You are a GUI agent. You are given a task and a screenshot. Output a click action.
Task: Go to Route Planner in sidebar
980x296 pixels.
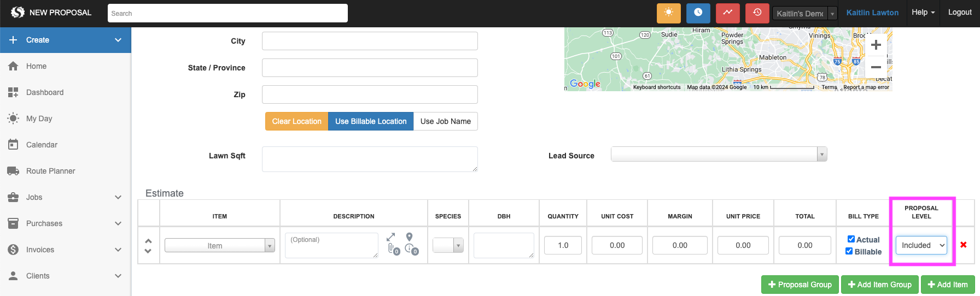[50, 171]
